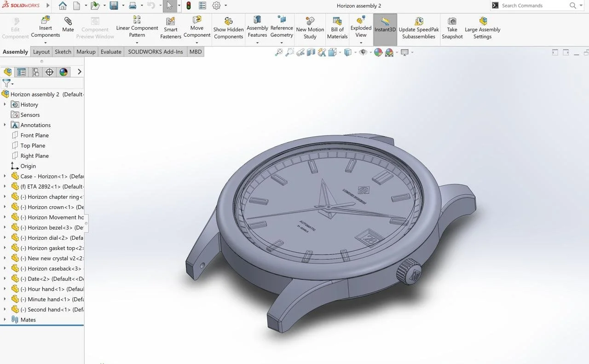Open the Smart Fasteners tool
Screen dimensions: 589x364
pyautogui.click(x=170, y=28)
